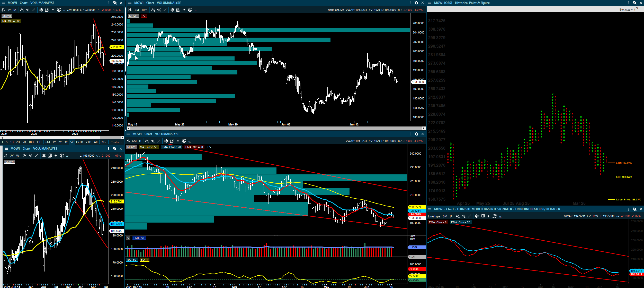Add indicator in the 30d intraday chart
This screenshot has width=644, height=288.
(x=153, y=10)
